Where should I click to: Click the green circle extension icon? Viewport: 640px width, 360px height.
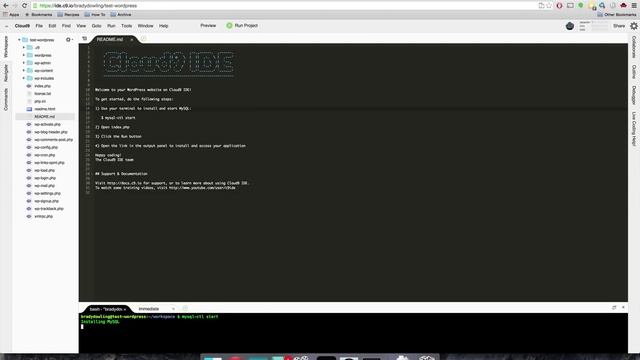581,6
